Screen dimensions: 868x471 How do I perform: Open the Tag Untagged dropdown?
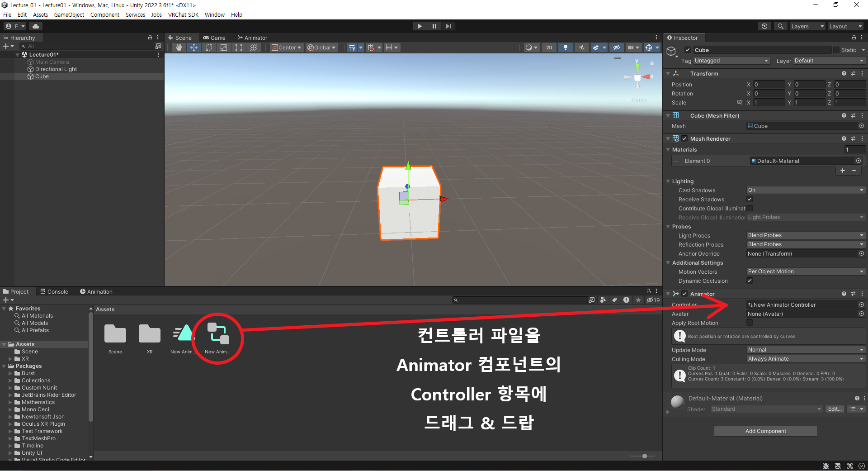pyautogui.click(x=731, y=61)
